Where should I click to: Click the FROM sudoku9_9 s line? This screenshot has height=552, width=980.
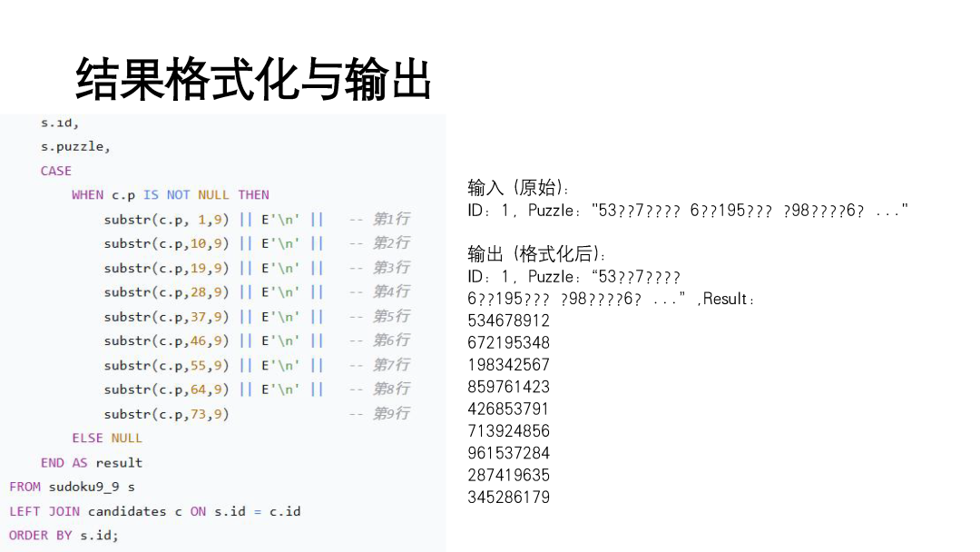click(72, 487)
